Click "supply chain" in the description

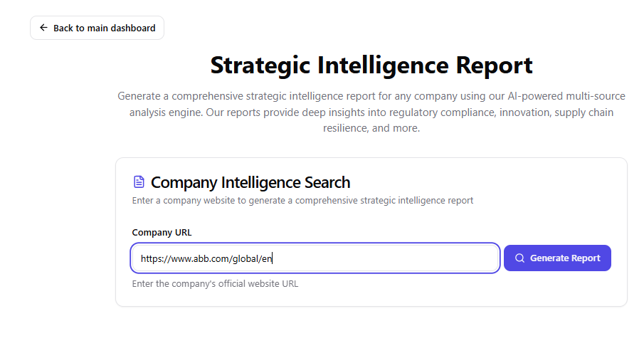584,112
